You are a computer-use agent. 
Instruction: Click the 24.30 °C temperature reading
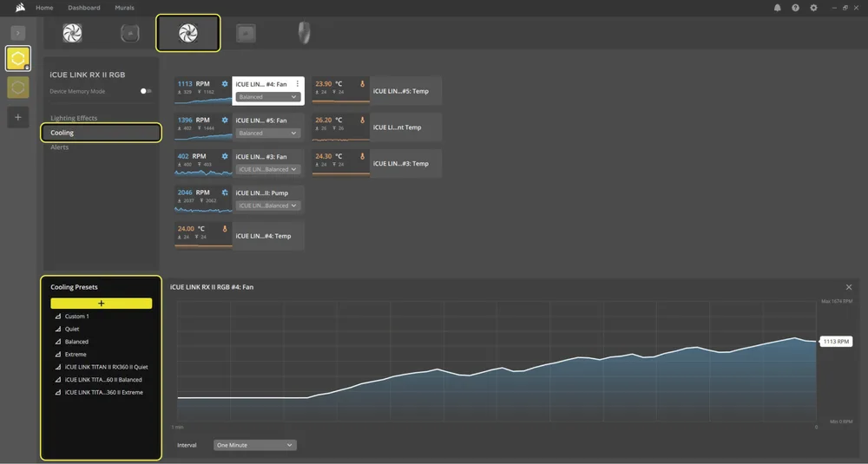(x=329, y=156)
